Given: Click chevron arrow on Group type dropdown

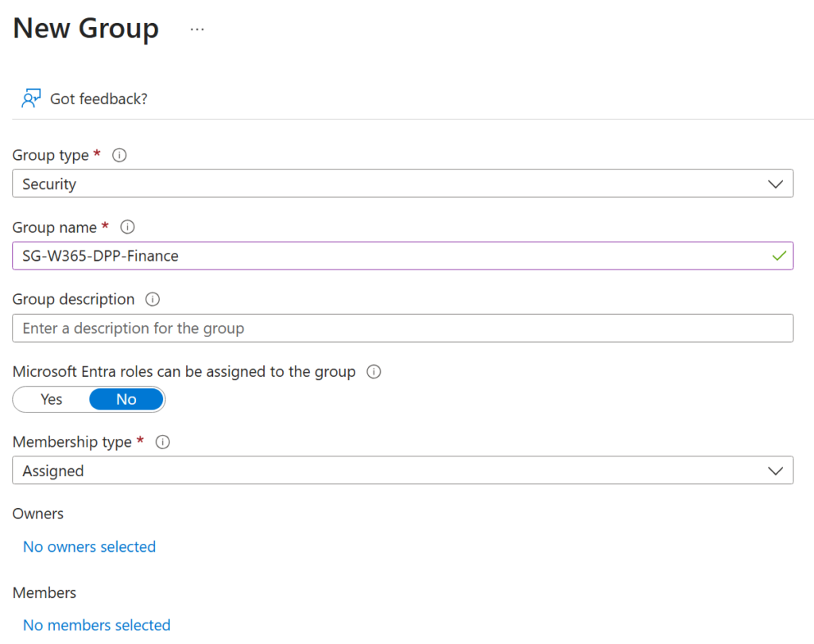Looking at the screenshot, I should (x=776, y=184).
